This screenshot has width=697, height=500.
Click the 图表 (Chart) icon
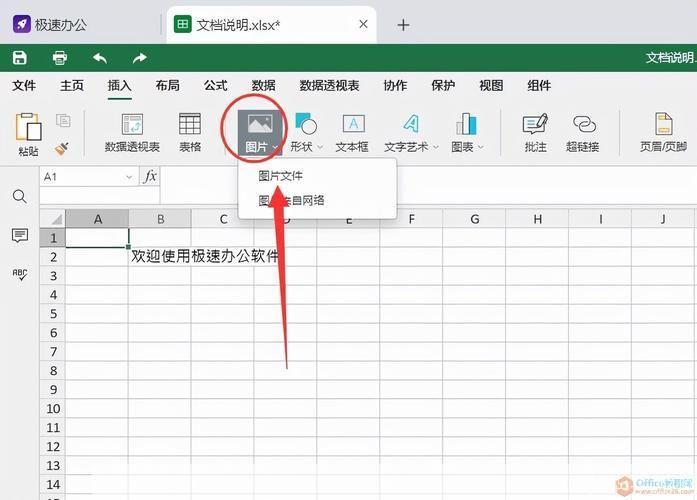[x=466, y=124]
